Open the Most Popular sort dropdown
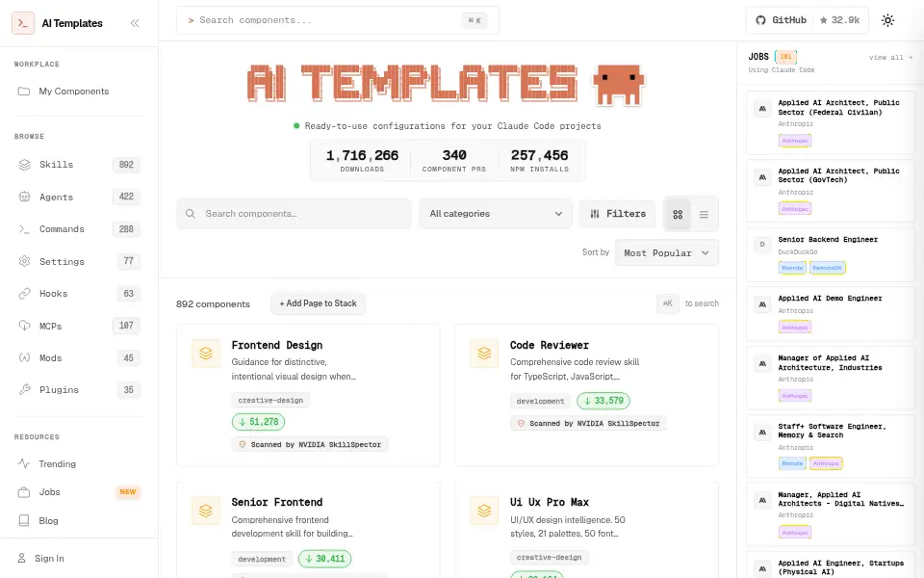Image resolution: width=924 pixels, height=578 pixels. (666, 252)
